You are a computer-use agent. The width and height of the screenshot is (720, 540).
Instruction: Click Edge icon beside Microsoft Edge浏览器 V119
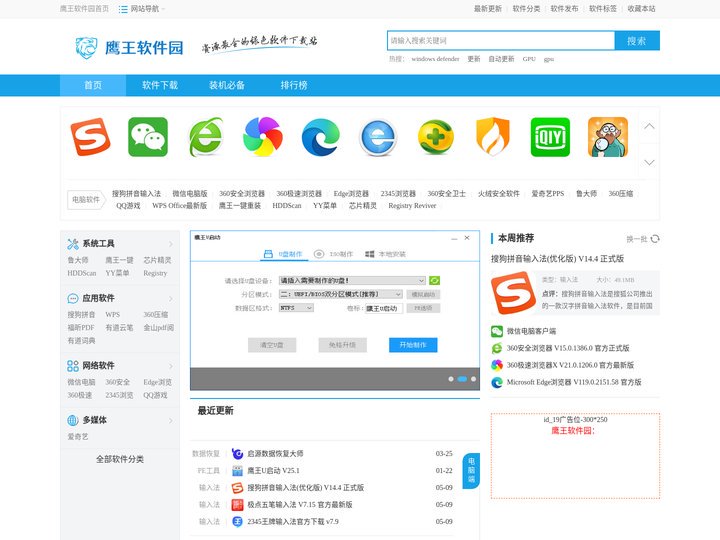click(x=497, y=382)
